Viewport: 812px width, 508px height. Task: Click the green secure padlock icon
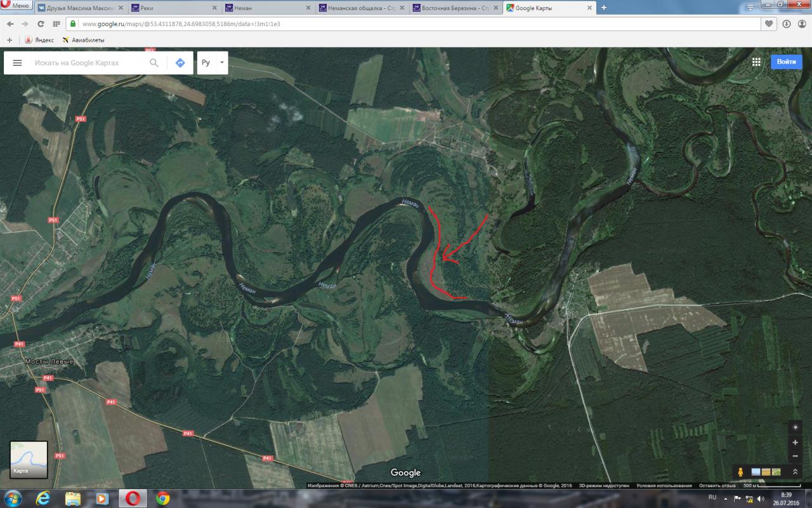click(74, 23)
